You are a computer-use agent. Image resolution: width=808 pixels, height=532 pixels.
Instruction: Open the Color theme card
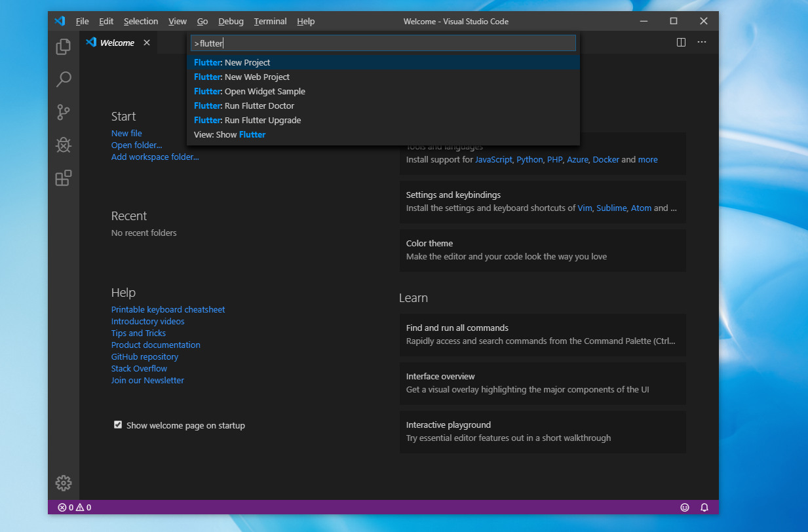[x=543, y=250]
